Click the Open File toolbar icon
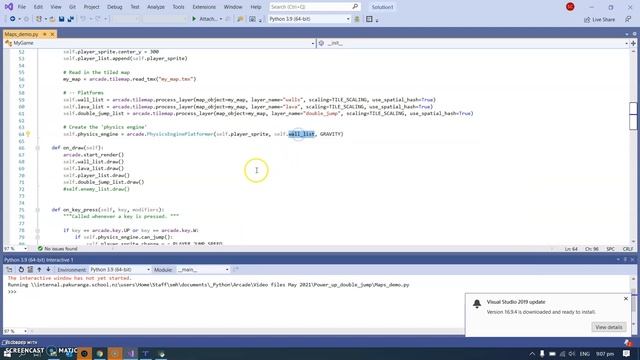The height and width of the screenshot is (360, 640). (52, 19)
